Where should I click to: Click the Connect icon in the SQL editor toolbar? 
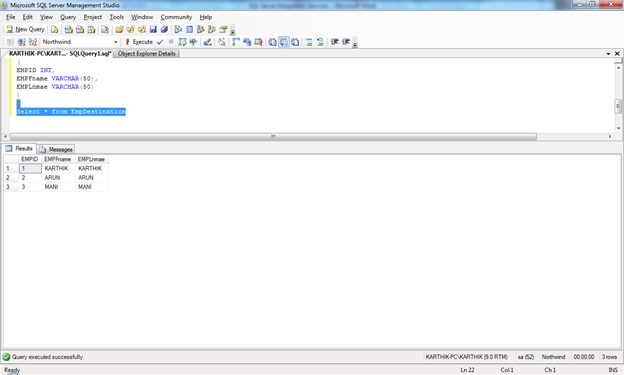[x=10, y=42]
